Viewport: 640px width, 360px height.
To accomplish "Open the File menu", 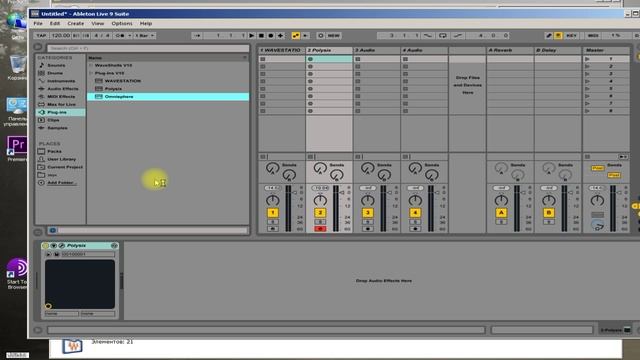I will pos(38,23).
